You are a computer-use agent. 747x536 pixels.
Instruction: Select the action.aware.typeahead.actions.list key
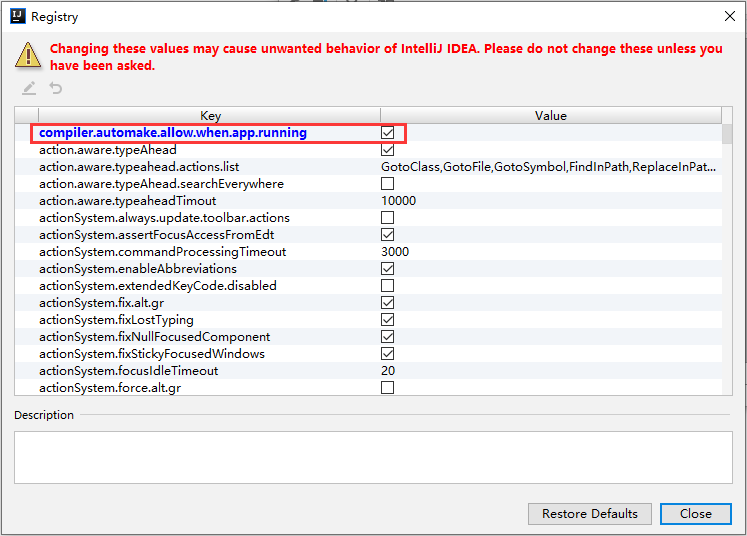139,167
